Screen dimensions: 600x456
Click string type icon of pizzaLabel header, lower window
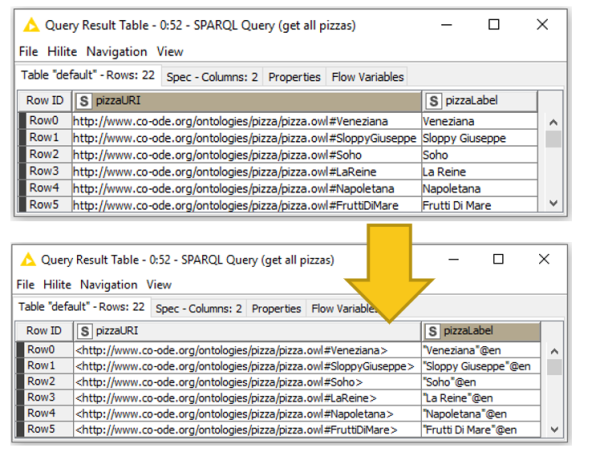tap(432, 331)
